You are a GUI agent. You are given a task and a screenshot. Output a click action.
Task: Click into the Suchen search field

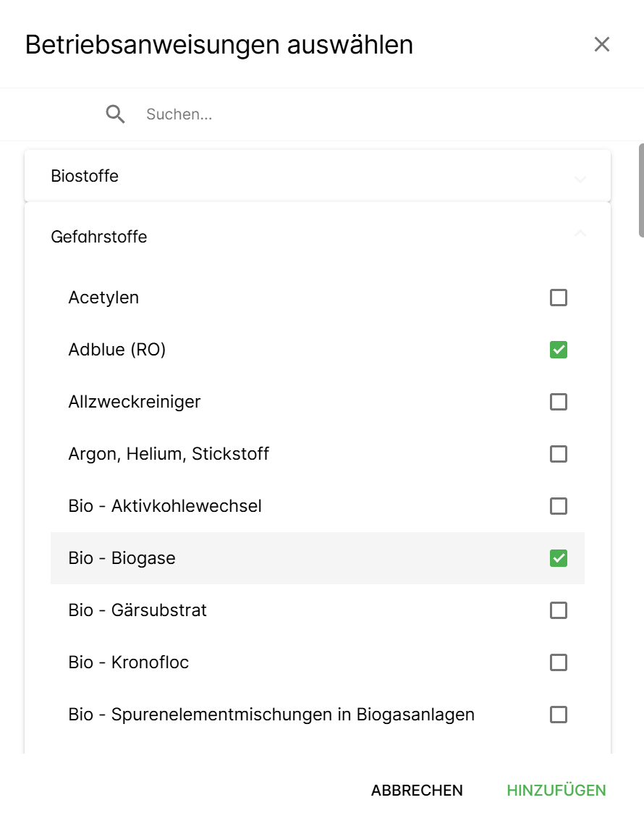pos(362,114)
